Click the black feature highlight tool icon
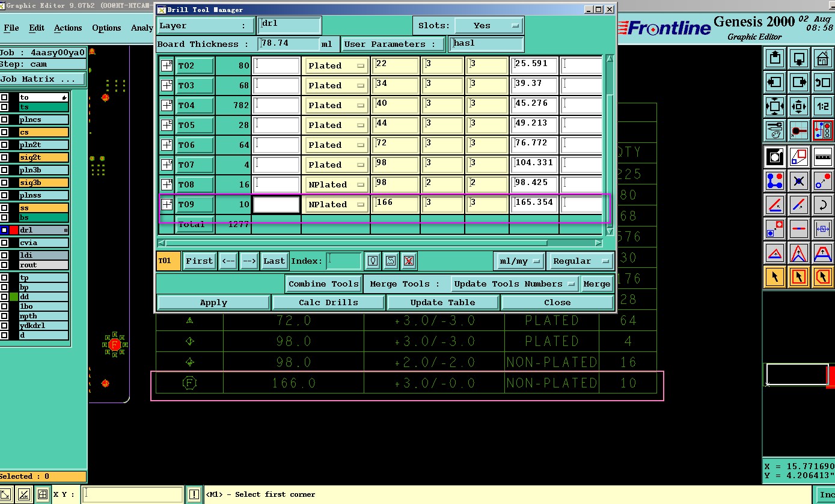The height and width of the screenshot is (504, 835). point(775,157)
